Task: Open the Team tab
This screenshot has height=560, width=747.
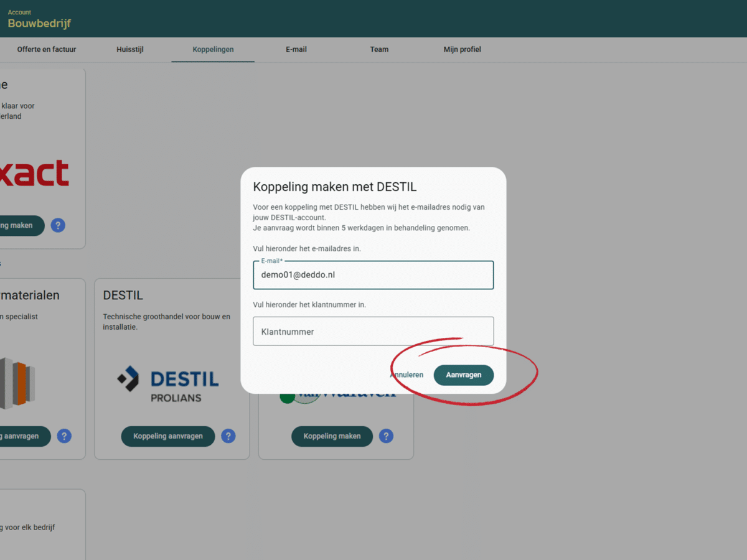Action: (x=379, y=50)
